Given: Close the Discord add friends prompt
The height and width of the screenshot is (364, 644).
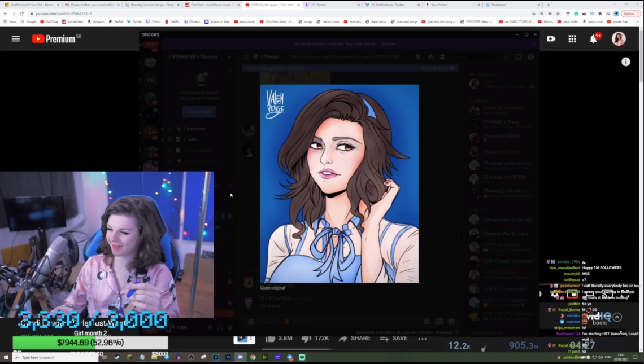Looking at the screenshot, I should pyautogui.click(x=229, y=71).
